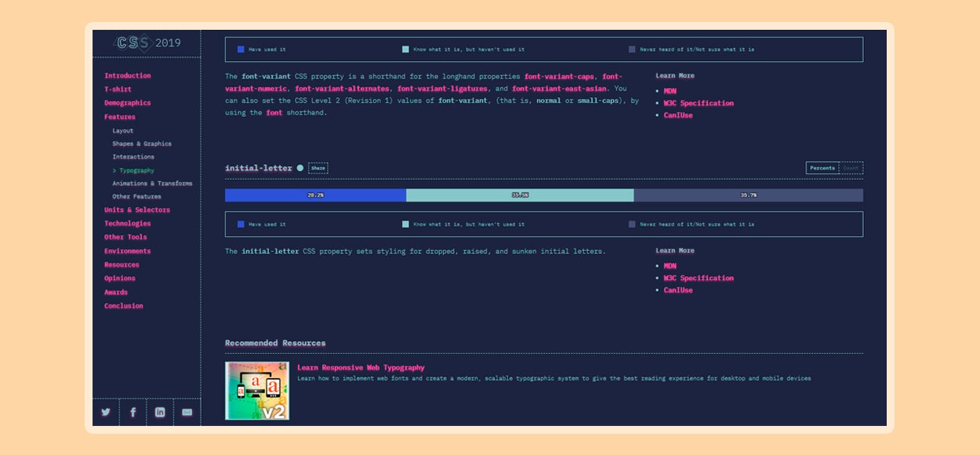
Task: Click 'Never heard of it' swatch in initial-letter legend
Action: pyautogui.click(x=632, y=224)
